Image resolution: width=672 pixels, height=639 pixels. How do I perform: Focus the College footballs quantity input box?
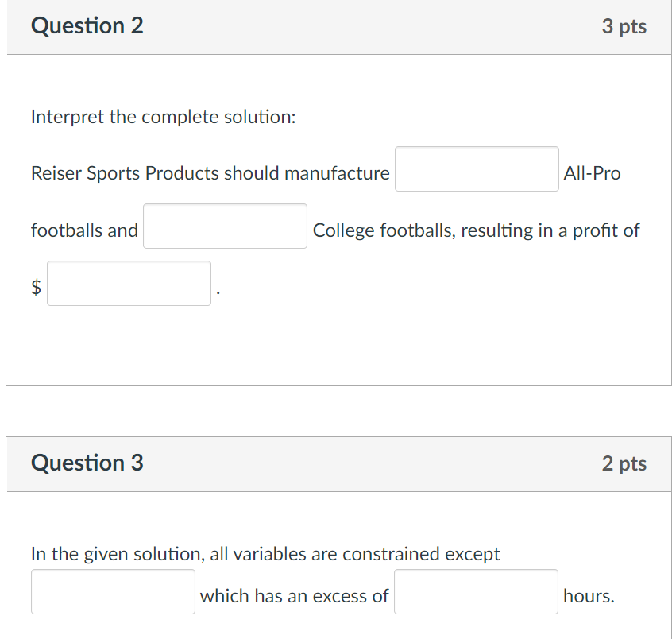tap(225, 227)
